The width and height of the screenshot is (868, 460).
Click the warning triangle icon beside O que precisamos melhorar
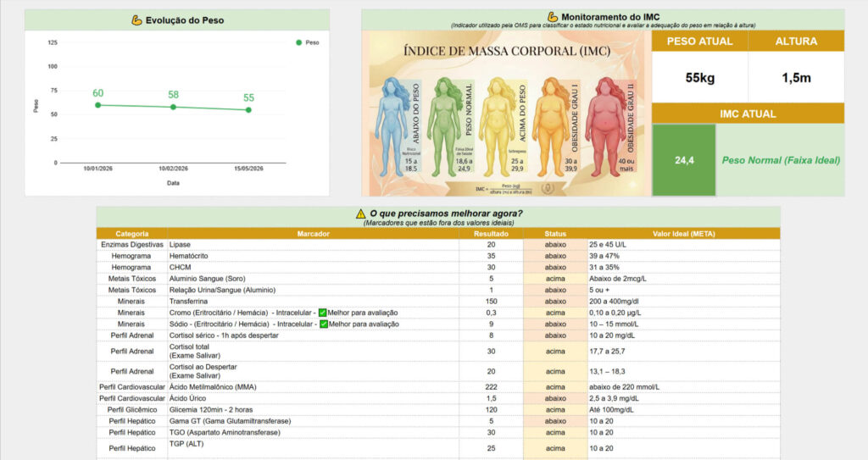(361, 213)
